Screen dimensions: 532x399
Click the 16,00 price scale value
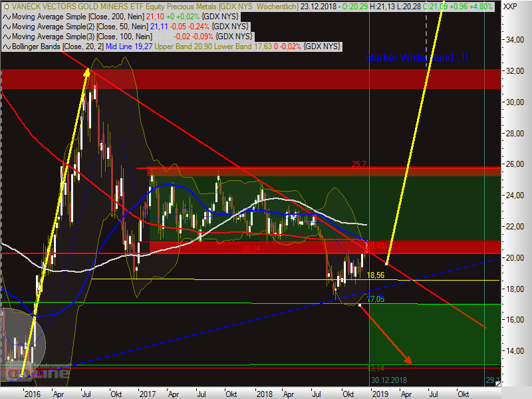click(x=515, y=320)
